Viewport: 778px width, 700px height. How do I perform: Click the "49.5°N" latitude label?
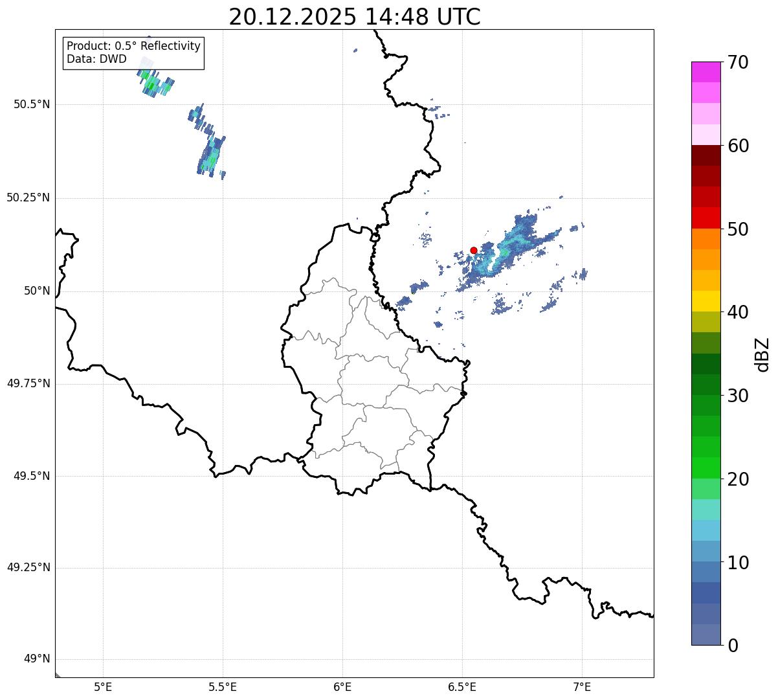pos(32,476)
